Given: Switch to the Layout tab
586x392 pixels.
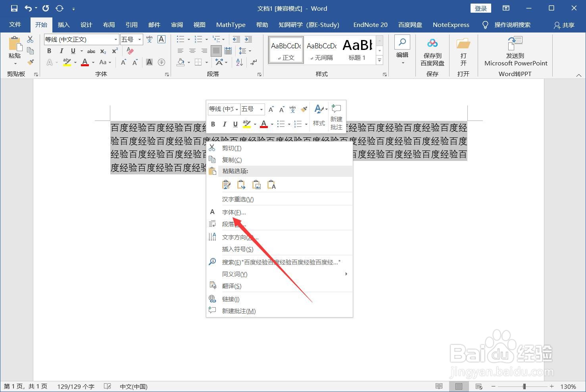Looking at the screenshot, I should pos(109,25).
